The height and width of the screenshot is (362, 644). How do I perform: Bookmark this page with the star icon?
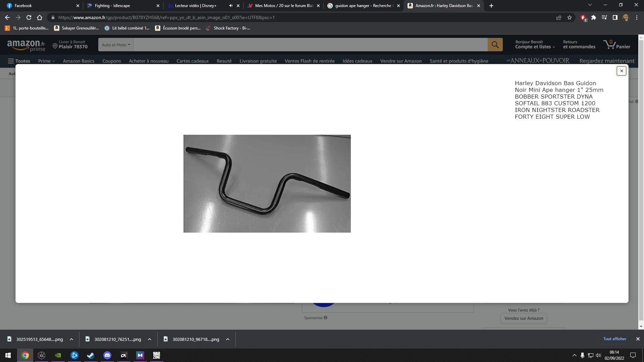point(570,17)
